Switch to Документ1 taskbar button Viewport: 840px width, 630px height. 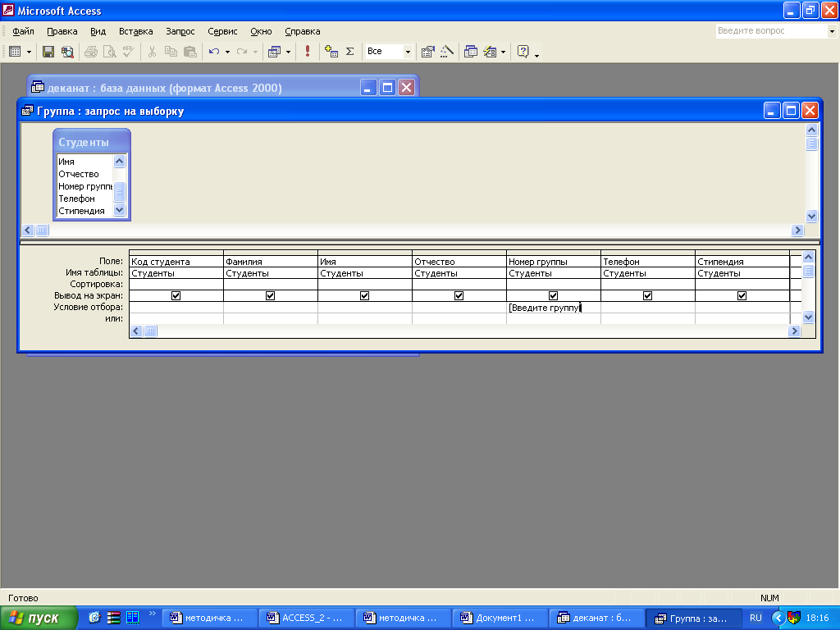pos(500,619)
